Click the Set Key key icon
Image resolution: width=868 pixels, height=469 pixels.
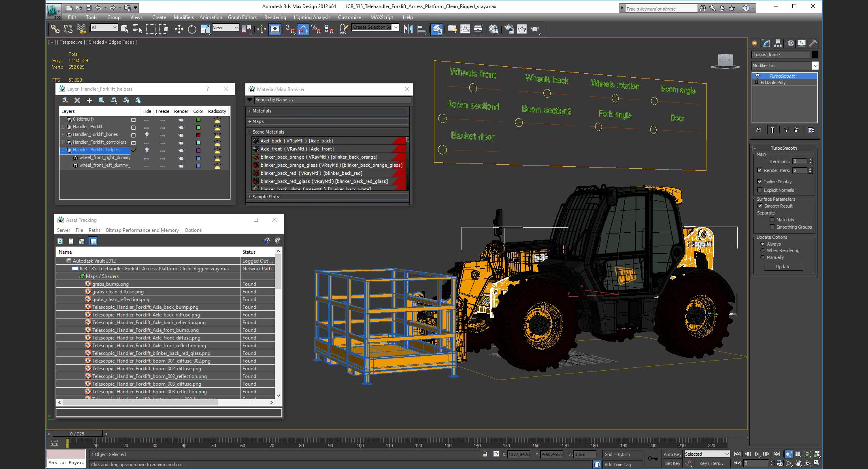point(653,458)
